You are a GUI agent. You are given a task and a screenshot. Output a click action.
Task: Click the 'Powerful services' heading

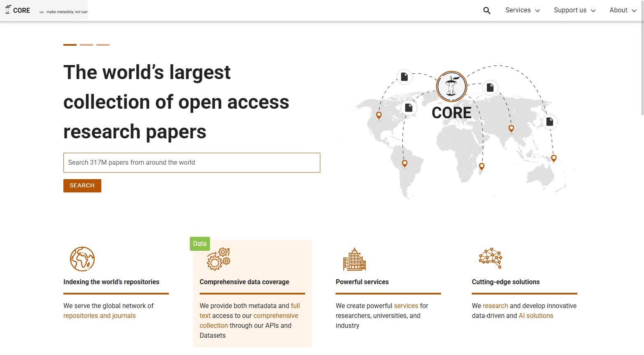pyautogui.click(x=362, y=282)
